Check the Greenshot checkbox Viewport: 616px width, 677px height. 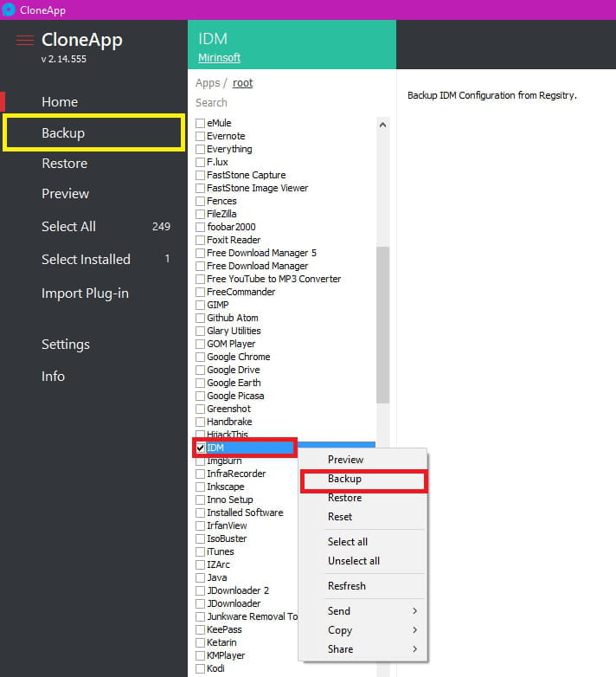click(200, 409)
